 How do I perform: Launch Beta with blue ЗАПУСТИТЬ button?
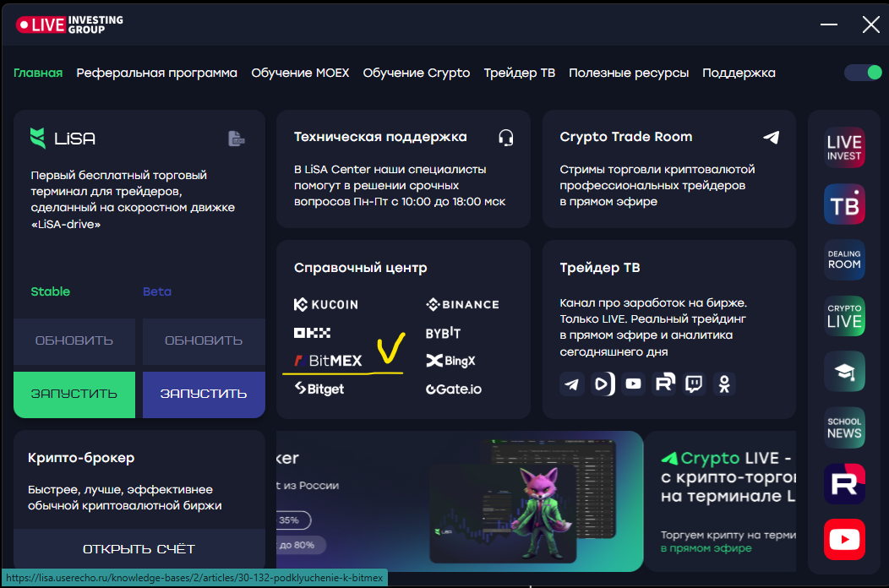pos(204,394)
